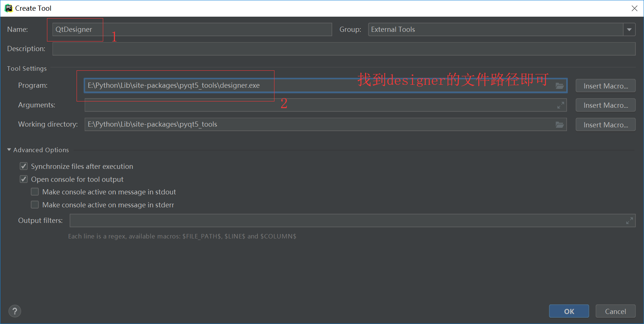Enable Make console active on message in stderr

click(35, 205)
